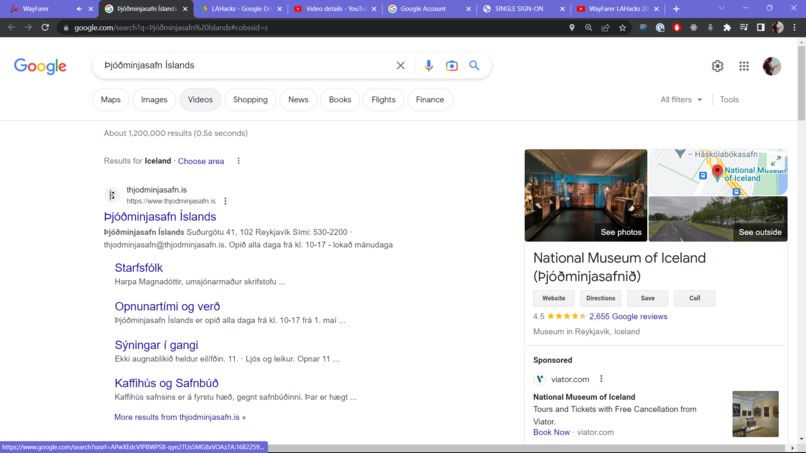The width and height of the screenshot is (806, 453).
Task: Open Google search settings gear
Action: coord(717,66)
